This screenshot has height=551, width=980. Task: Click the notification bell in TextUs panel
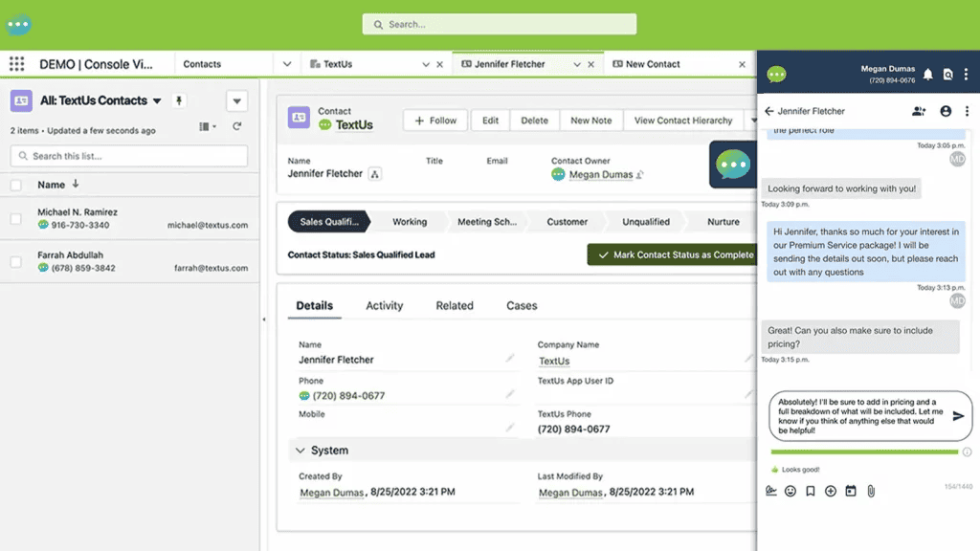pyautogui.click(x=928, y=75)
